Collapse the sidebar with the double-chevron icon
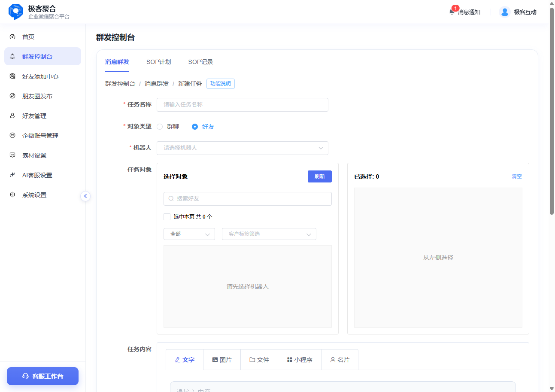Image resolution: width=555 pixels, height=392 pixels. [85, 196]
